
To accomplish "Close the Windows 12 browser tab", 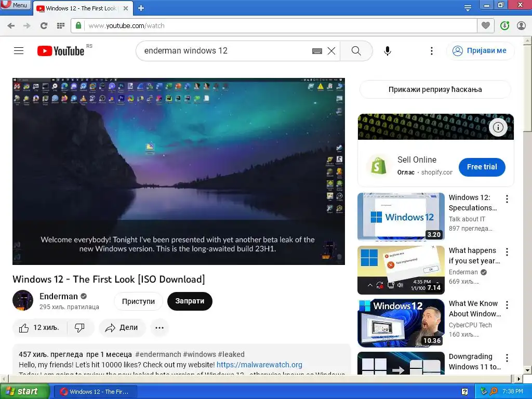I will [x=126, y=8].
